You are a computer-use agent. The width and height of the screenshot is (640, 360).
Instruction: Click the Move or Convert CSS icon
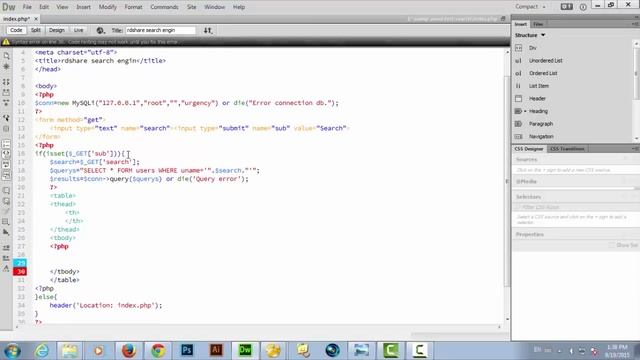6,233
